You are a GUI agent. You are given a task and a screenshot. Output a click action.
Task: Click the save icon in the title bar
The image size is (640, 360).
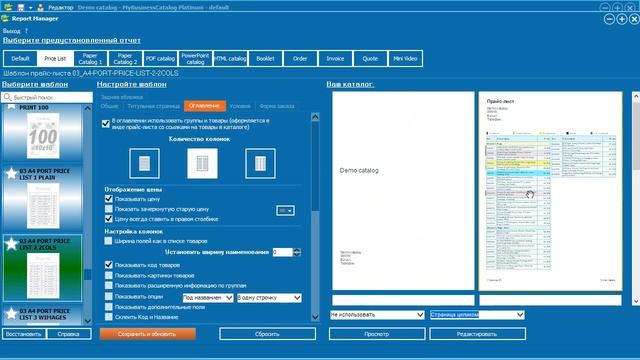21,7
